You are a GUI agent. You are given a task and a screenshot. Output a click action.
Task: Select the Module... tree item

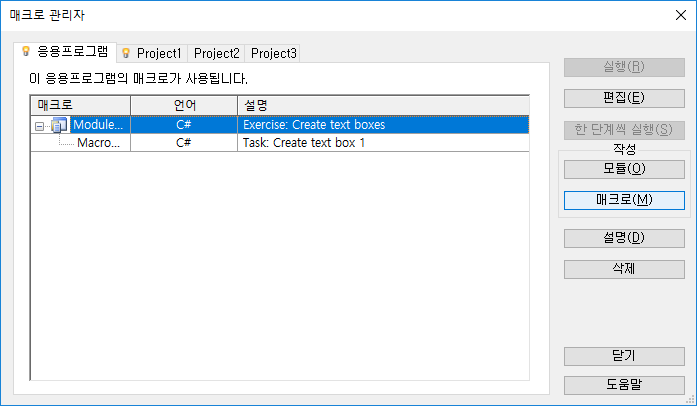[98, 125]
